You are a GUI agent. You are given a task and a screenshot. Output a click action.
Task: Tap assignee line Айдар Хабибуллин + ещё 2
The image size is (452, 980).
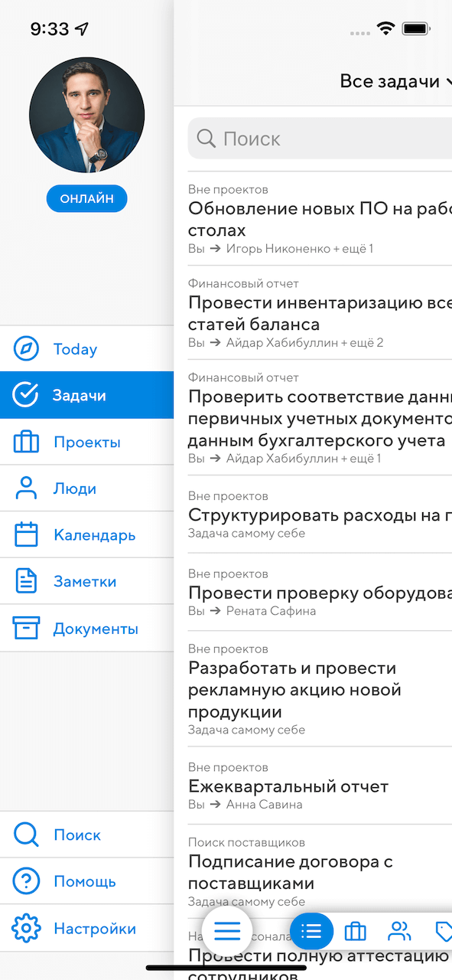tap(286, 343)
